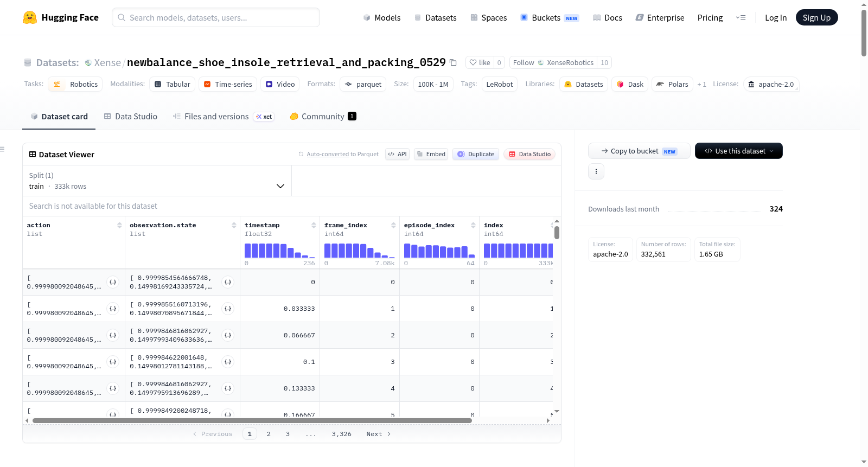The width and height of the screenshot is (868, 467).
Task: Click the Log In link
Action: tap(776, 17)
